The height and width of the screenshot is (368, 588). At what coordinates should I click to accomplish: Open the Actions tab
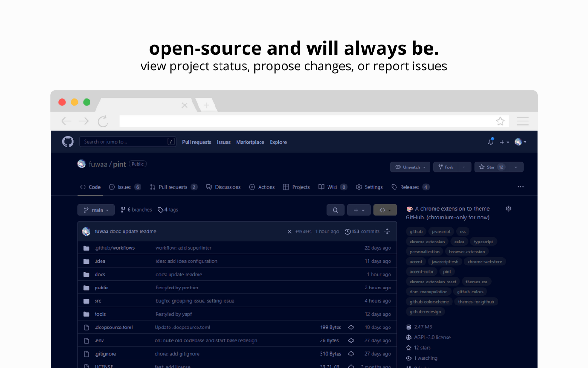tap(262, 187)
